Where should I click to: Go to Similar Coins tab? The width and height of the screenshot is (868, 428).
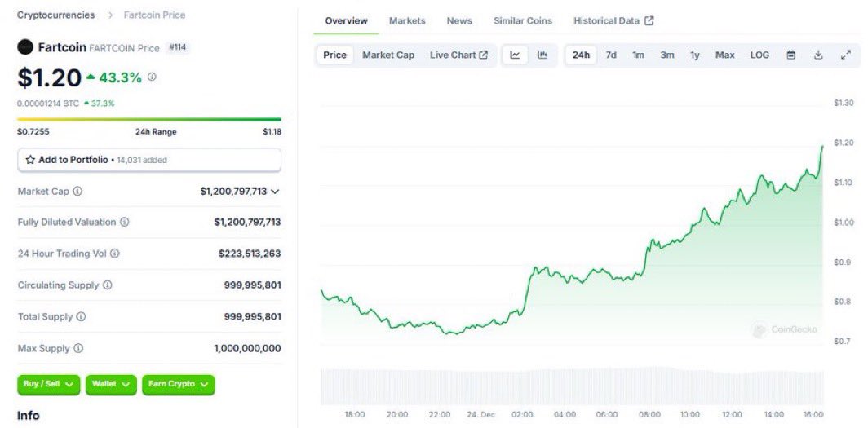(523, 21)
